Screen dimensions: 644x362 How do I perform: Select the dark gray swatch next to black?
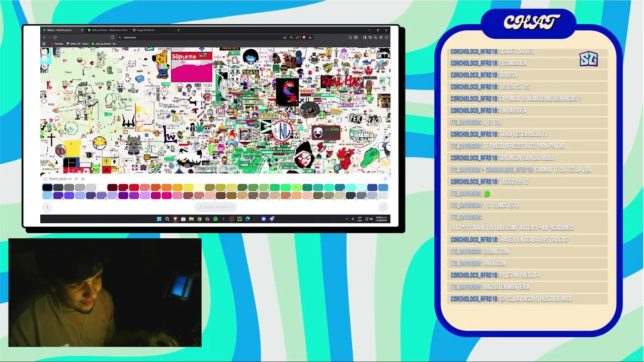tap(58, 188)
